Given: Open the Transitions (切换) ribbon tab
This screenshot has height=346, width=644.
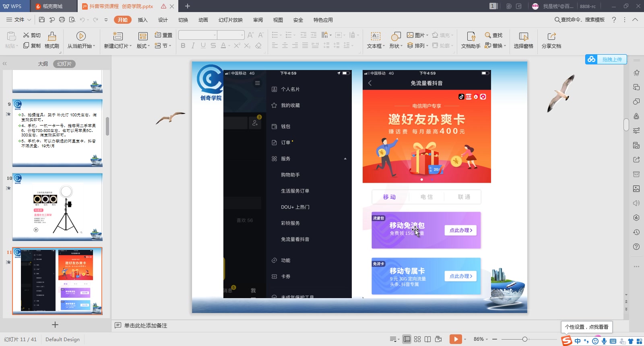Looking at the screenshot, I should click(183, 20).
